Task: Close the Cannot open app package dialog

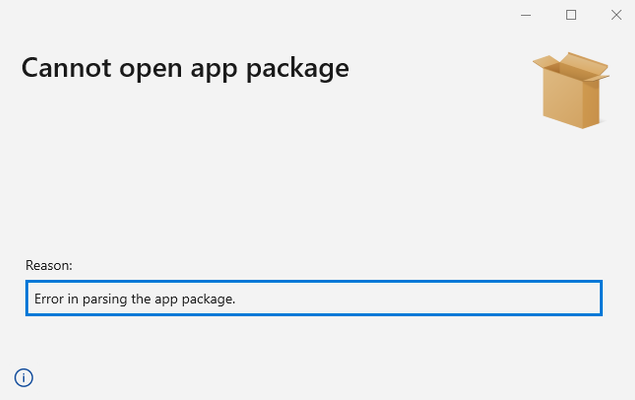Action: click(616, 15)
